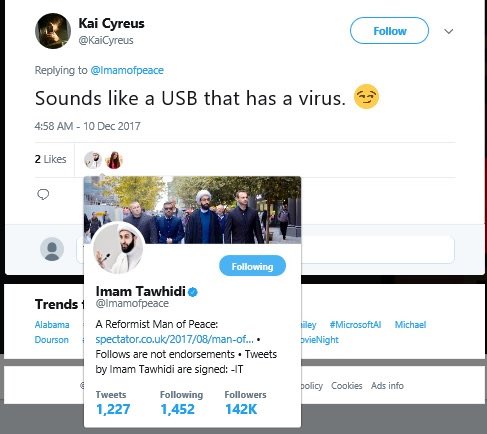Open the spectator.co.uk bio link
This screenshot has width=487, height=434.
[x=174, y=339]
